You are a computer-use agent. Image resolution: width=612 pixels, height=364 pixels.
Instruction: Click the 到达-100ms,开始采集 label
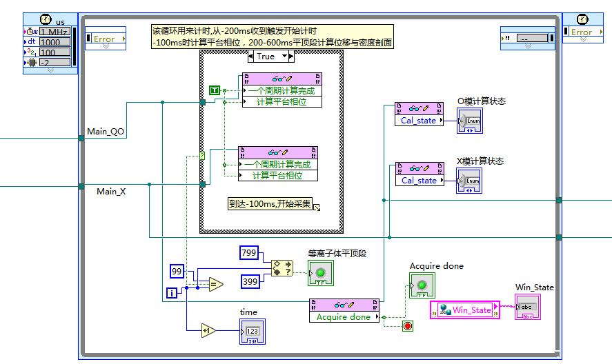click(x=270, y=204)
